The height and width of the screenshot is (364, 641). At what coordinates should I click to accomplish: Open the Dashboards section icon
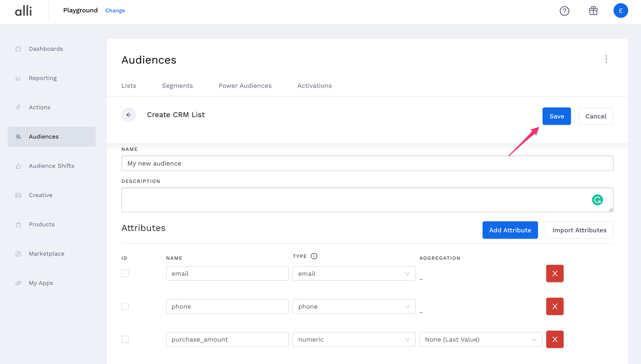click(x=18, y=49)
